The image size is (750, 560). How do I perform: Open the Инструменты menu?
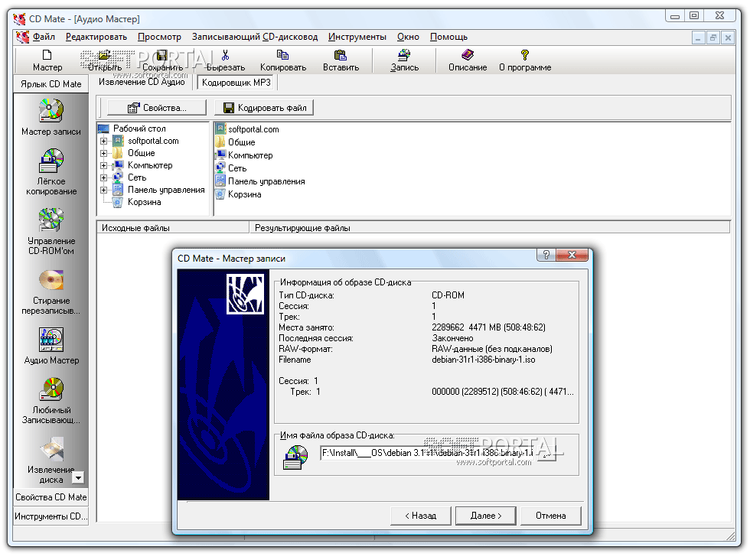357,37
